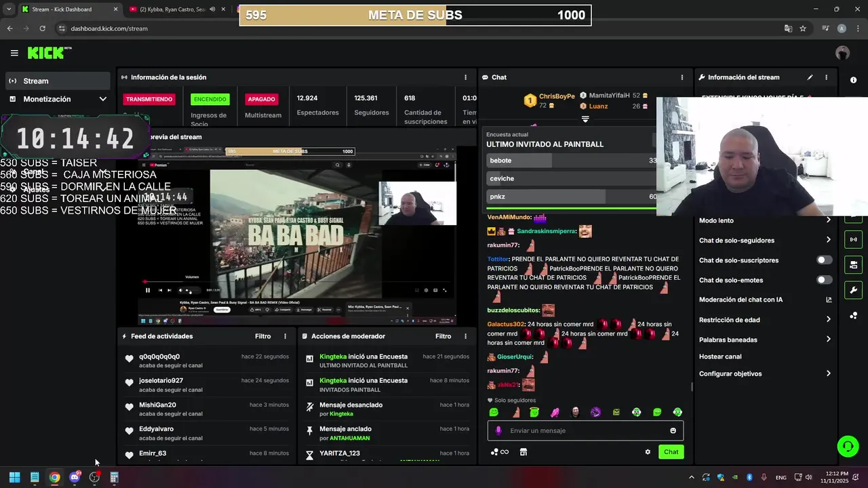This screenshot has width=868, height=488.
Task: Open stream info panel three-dot menu
Action: point(826,77)
